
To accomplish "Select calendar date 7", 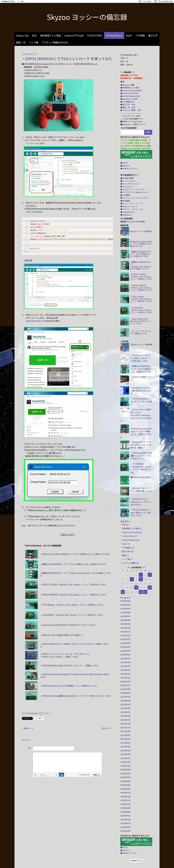I will pyautogui.click(x=132, y=579).
